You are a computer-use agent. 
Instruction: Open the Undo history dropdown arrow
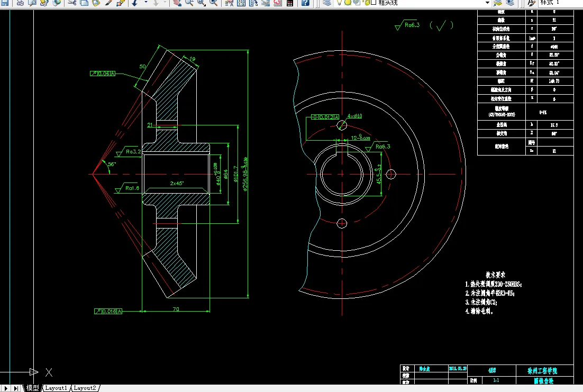point(145,3)
